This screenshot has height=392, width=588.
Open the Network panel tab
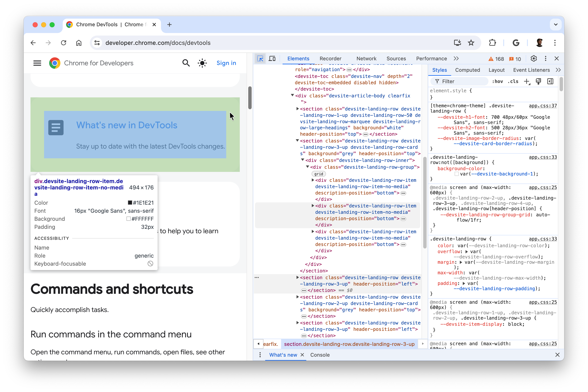[x=366, y=59]
